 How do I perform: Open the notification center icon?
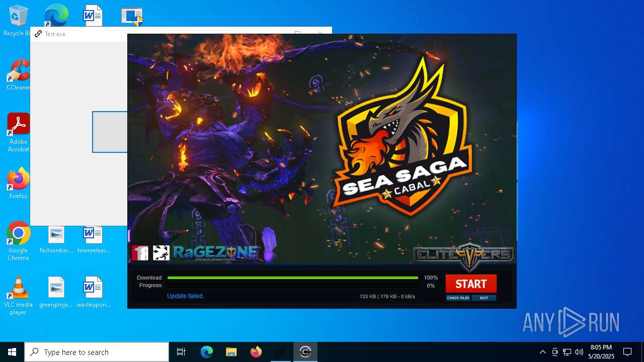coord(627,352)
